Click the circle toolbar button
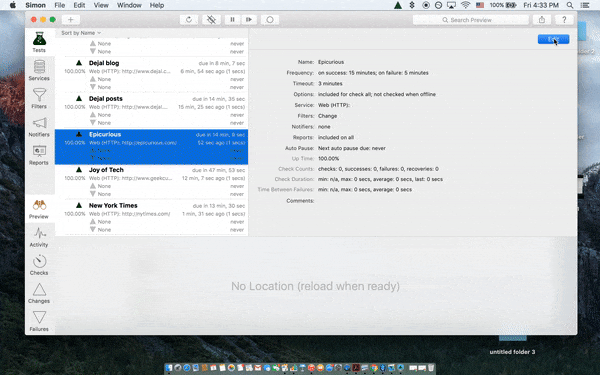The height and width of the screenshot is (375, 600). (x=270, y=20)
